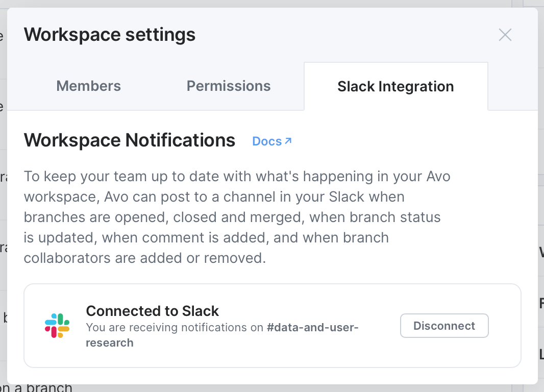Open the Permissions tab
The height and width of the screenshot is (392, 544).
click(228, 86)
